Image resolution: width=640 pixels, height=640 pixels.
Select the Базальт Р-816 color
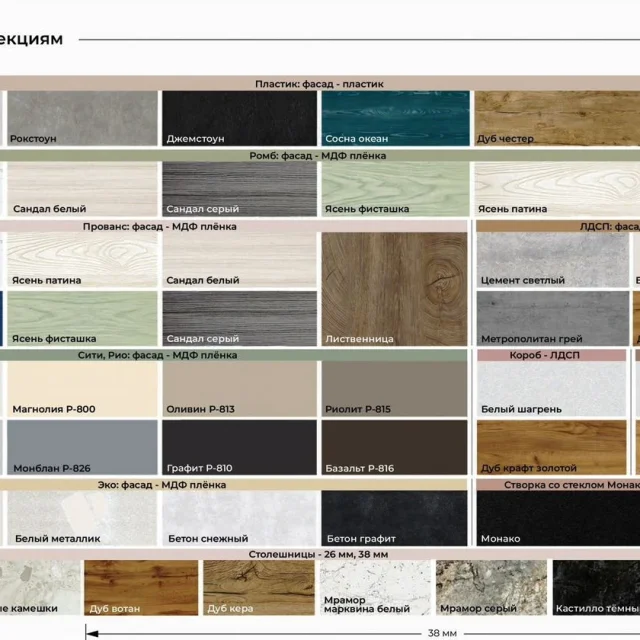tap(394, 447)
